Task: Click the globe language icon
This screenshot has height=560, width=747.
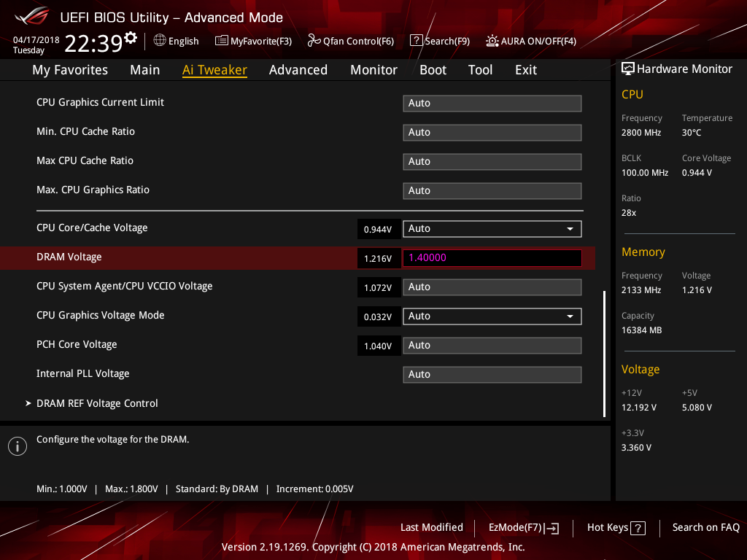Action: tap(160, 41)
